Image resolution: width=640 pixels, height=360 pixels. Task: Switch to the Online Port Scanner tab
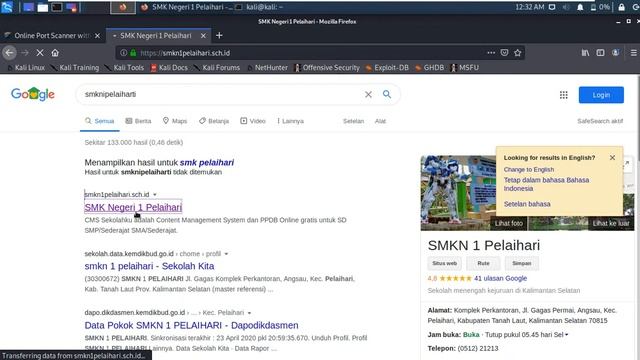click(x=51, y=36)
